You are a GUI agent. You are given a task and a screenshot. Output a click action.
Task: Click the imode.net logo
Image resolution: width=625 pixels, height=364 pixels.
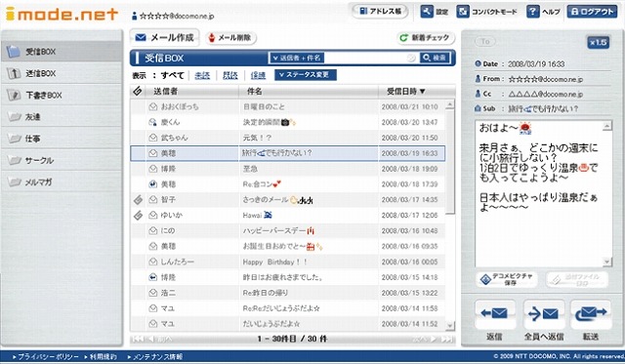[x=62, y=15]
